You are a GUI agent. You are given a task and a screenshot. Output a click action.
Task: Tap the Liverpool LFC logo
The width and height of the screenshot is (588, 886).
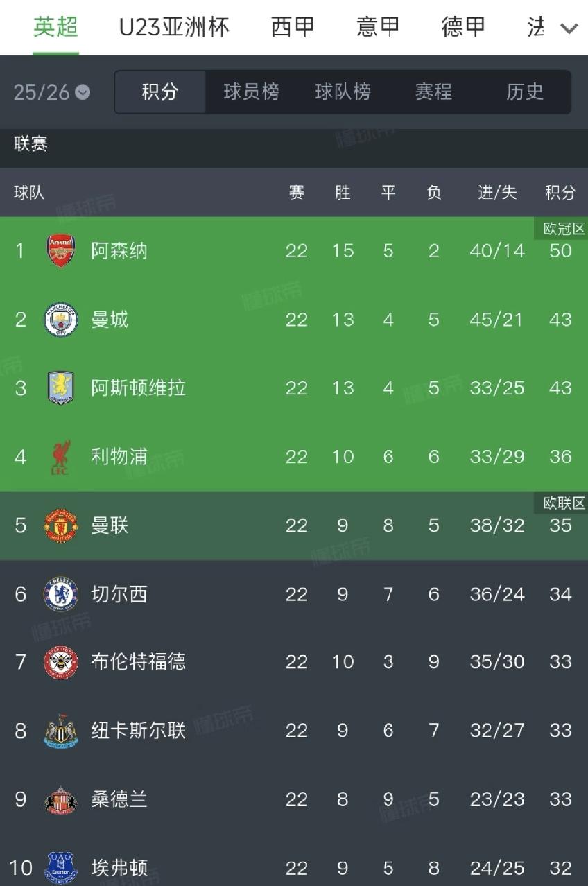pos(61,457)
